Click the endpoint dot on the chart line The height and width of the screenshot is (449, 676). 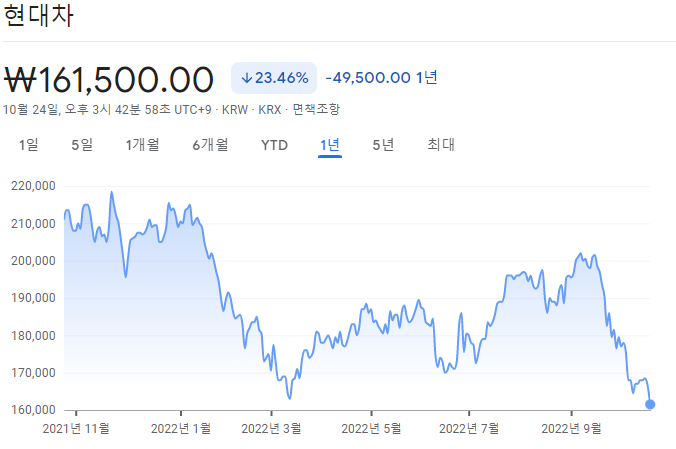click(x=651, y=404)
